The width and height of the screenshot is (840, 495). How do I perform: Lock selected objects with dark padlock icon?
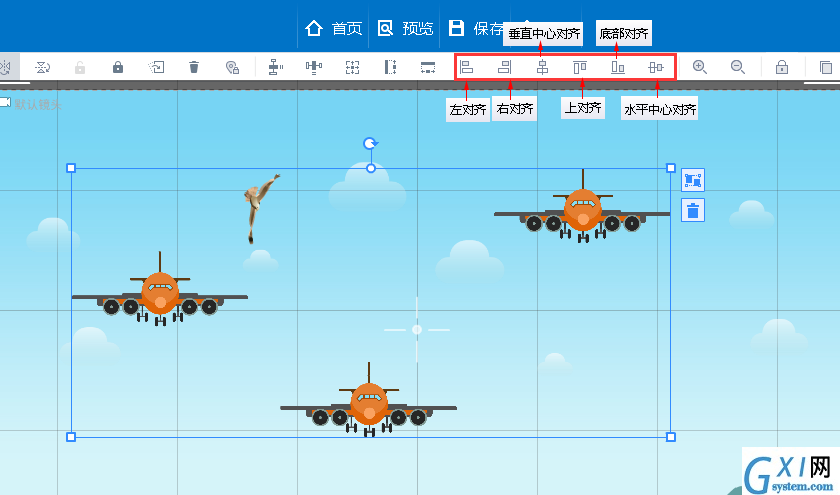click(x=118, y=67)
